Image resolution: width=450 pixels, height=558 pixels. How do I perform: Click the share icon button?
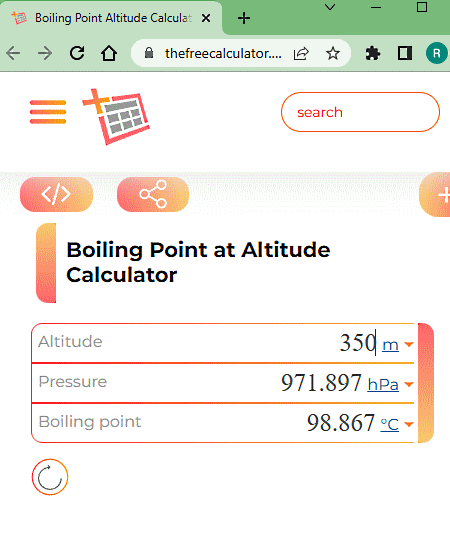(153, 194)
